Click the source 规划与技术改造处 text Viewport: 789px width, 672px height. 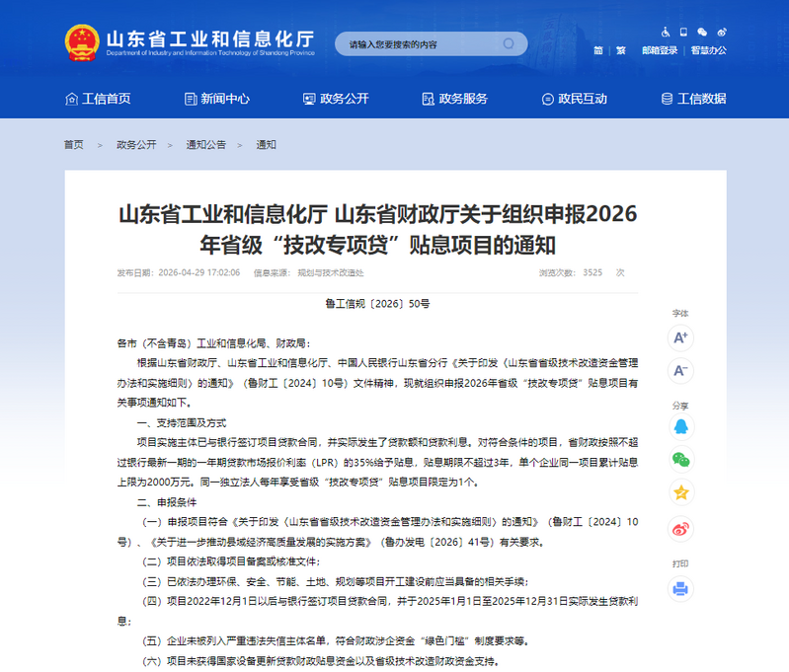pyautogui.click(x=331, y=272)
